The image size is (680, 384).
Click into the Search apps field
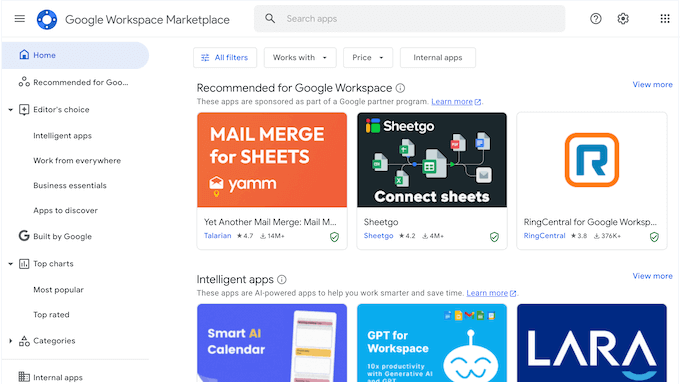pos(409,19)
